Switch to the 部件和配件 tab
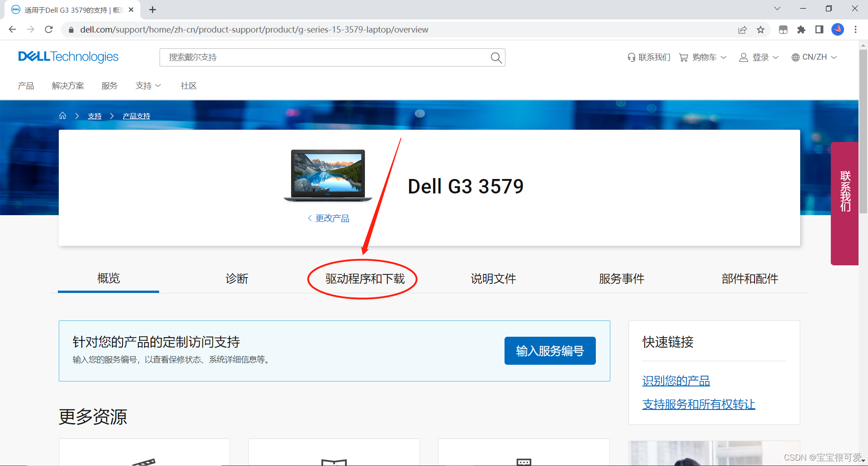 (x=750, y=278)
